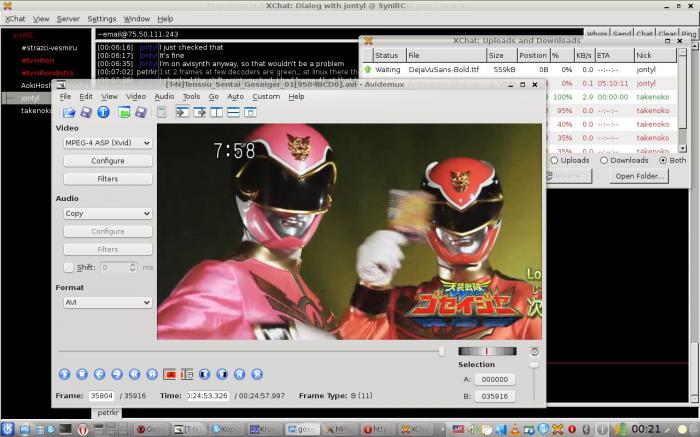Open the Avidemux Auto menu
700x437 pixels.
tap(235, 96)
